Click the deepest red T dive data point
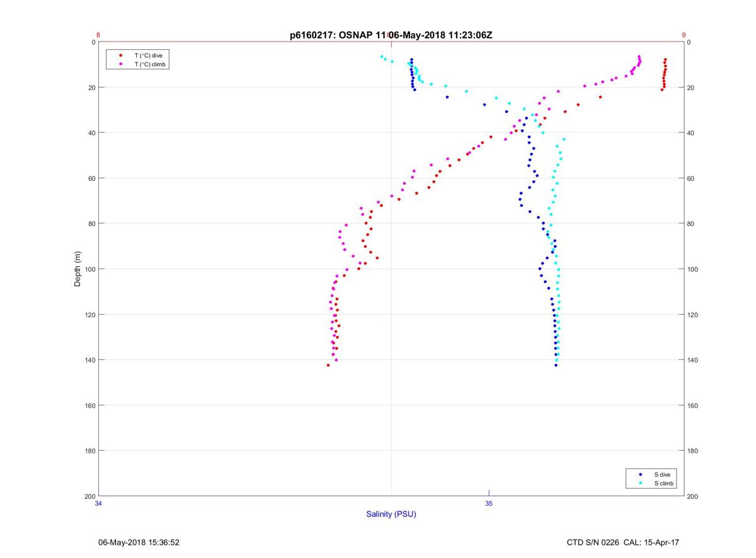 coord(328,365)
